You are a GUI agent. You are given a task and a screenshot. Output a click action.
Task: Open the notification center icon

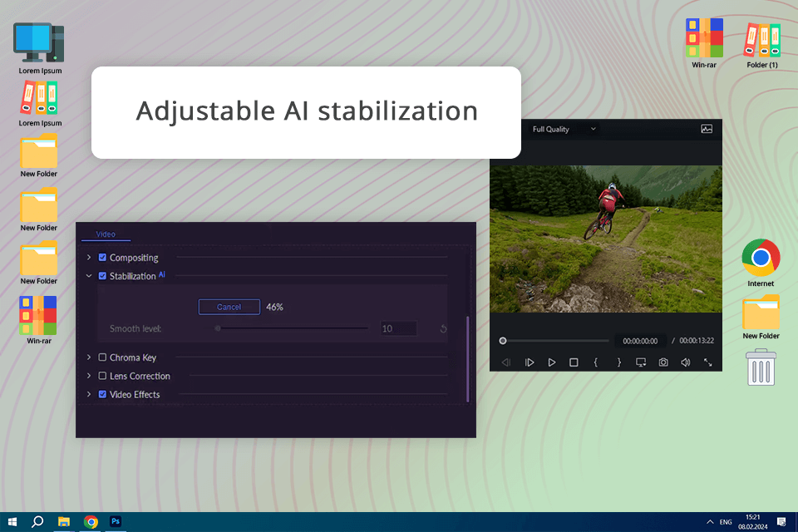[781, 522]
